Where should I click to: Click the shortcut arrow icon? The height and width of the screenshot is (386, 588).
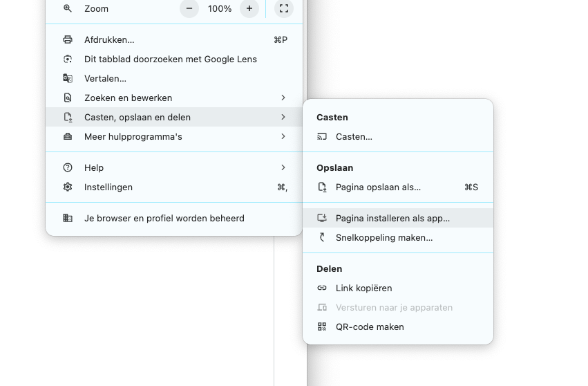pos(322,237)
